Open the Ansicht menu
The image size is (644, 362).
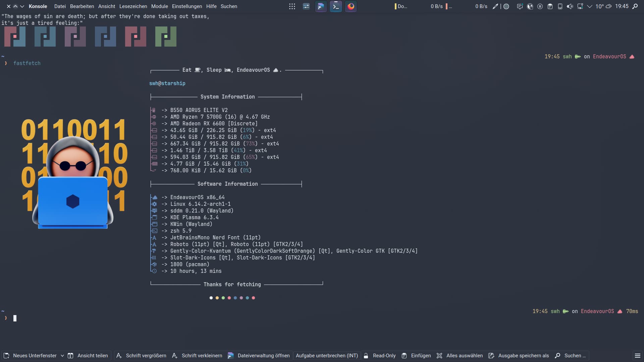(107, 6)
